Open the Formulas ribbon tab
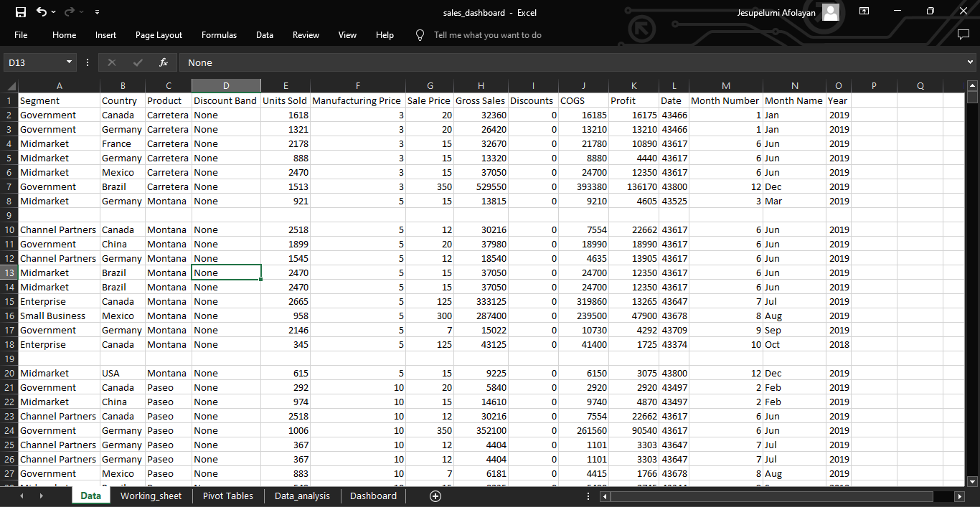The image size is (980, 507). point(219,35)
